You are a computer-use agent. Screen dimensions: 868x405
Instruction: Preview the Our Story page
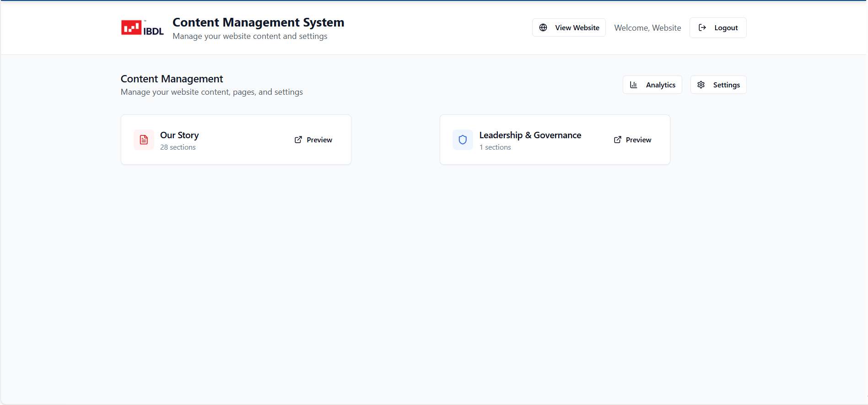(x=313, y=140)
